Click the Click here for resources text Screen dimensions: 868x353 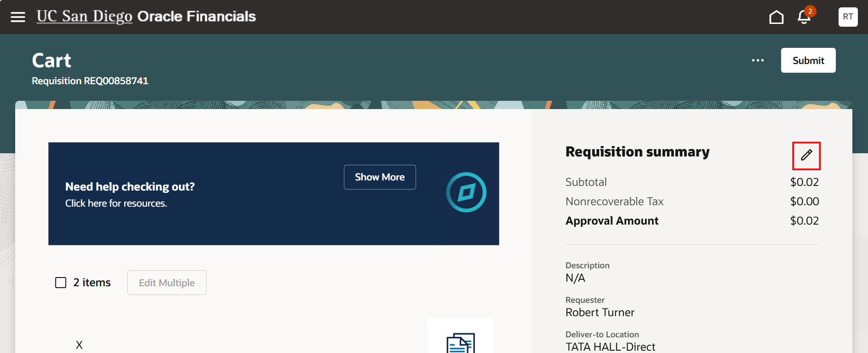click(x=116, y=203)
